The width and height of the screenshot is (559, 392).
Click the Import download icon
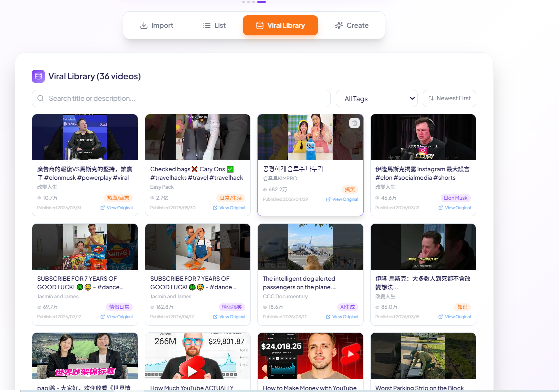(144, 25)
